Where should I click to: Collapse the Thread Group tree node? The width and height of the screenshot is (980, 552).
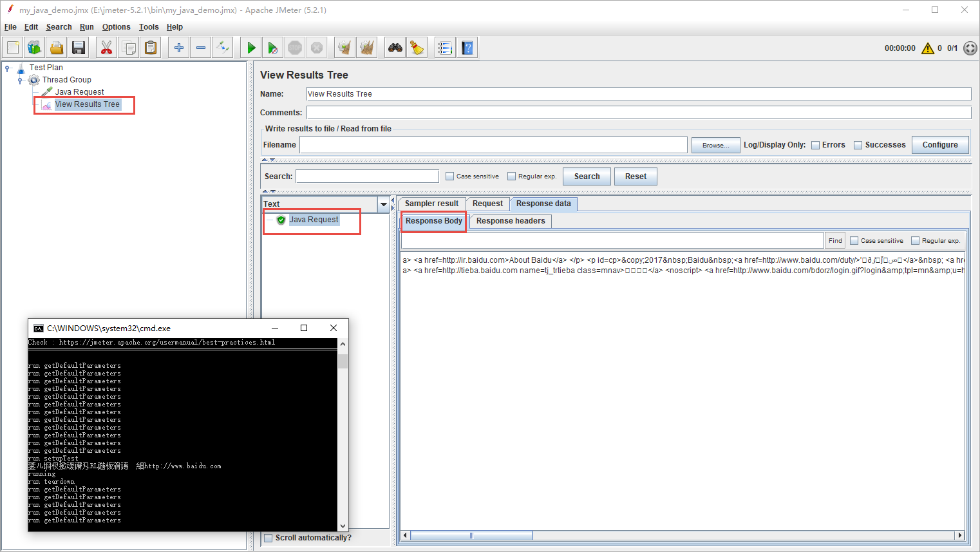(20, 81)
